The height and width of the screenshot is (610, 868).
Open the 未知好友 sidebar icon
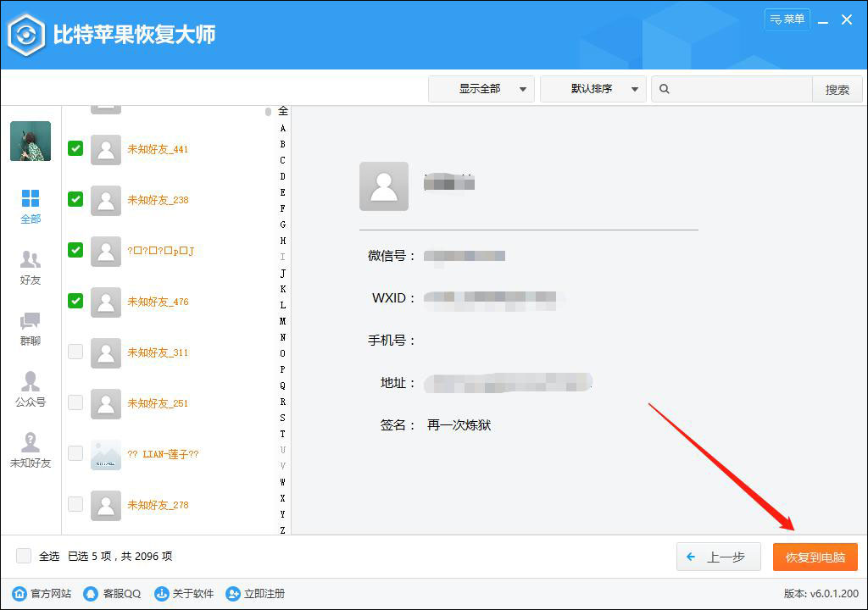point(31,447)
